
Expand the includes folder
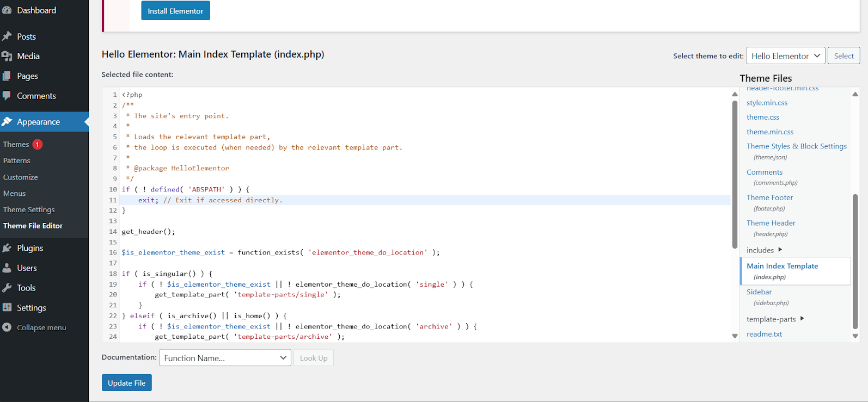764,250
